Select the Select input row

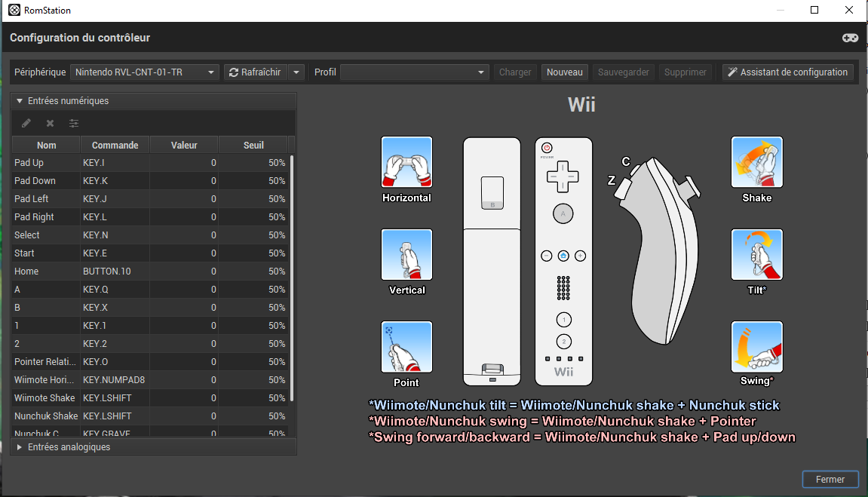point(150,235)
